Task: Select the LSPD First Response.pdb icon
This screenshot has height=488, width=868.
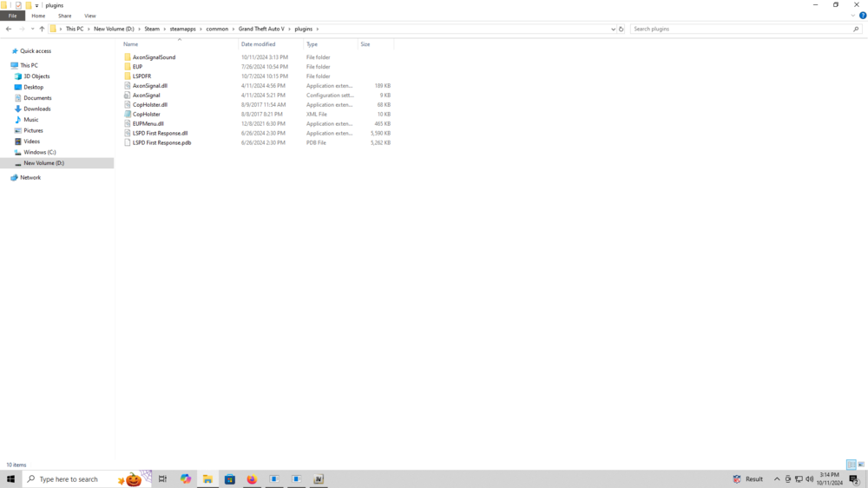Action: click(128, 142)
